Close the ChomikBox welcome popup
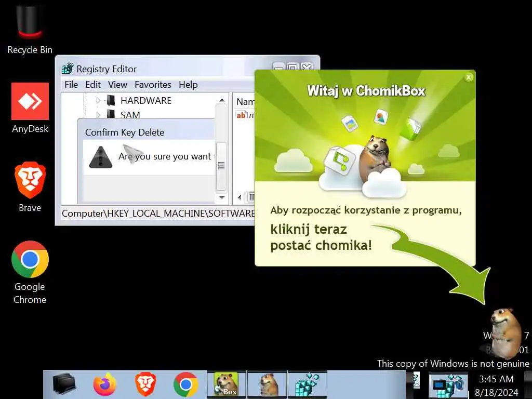The height and width of the screenshot is (399, 532). coord(469,77)
